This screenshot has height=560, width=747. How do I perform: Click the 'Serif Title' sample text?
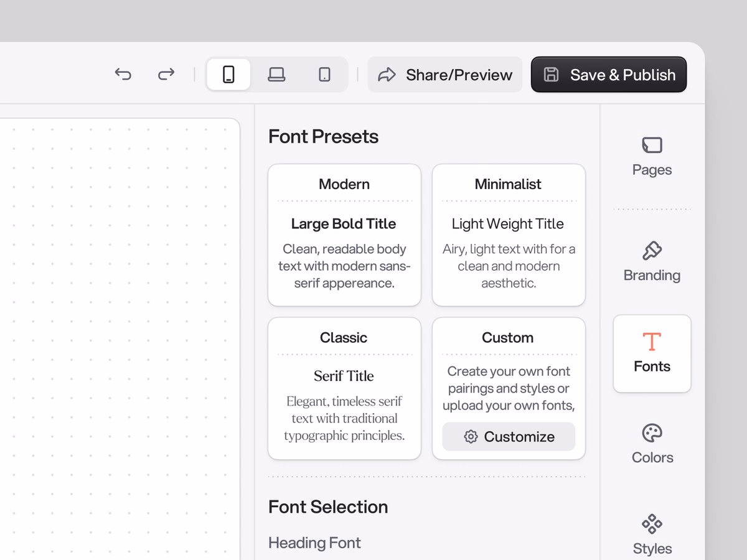click(x=344, y=376)
